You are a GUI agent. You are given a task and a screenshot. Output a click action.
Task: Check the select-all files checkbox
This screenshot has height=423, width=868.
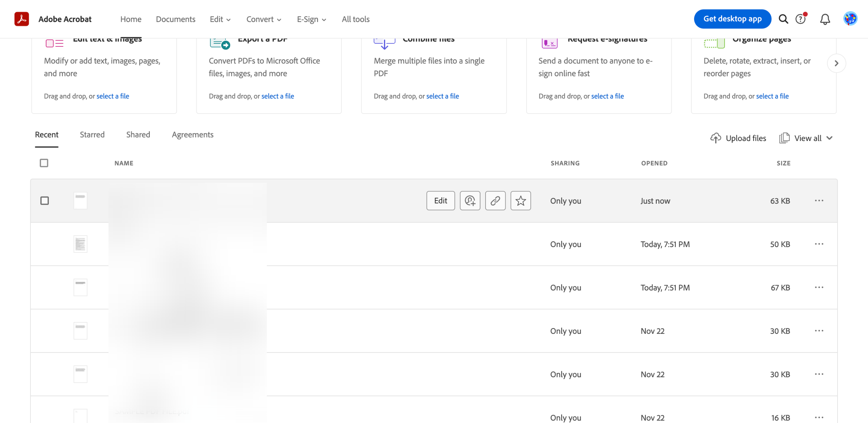[44, 163]
